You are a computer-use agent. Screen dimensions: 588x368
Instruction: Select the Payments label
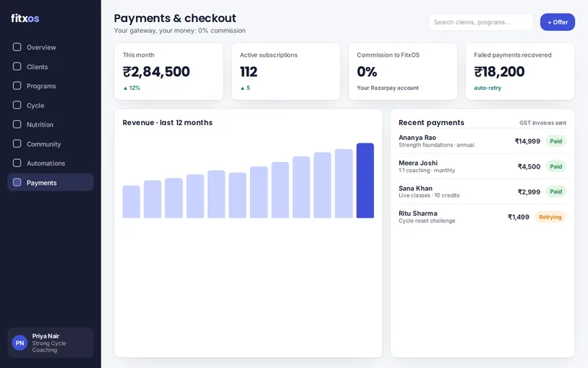(x=42, y=183)
